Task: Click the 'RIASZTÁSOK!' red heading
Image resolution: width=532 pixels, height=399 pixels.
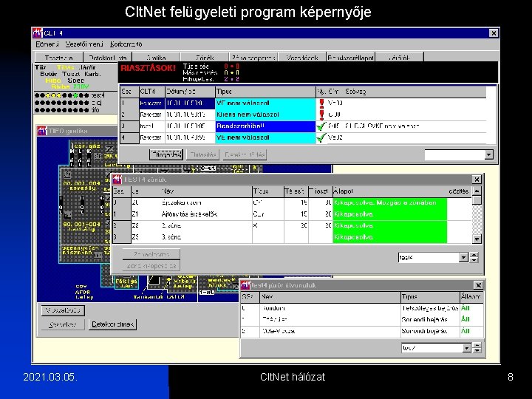Action: point(149,68)
